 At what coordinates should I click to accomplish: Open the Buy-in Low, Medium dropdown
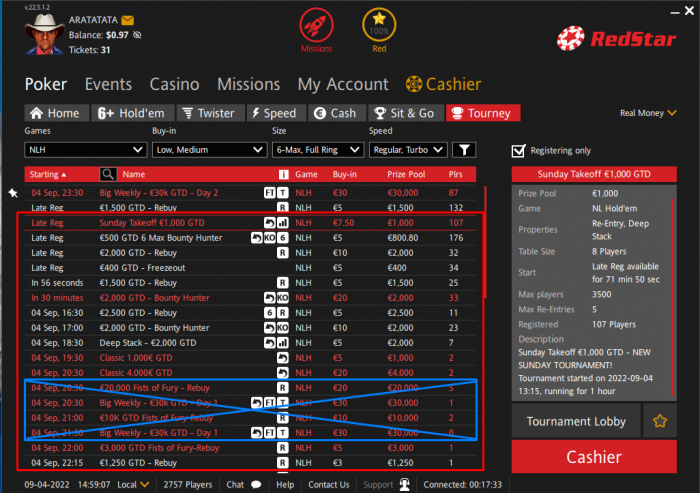tap(209, 150)
